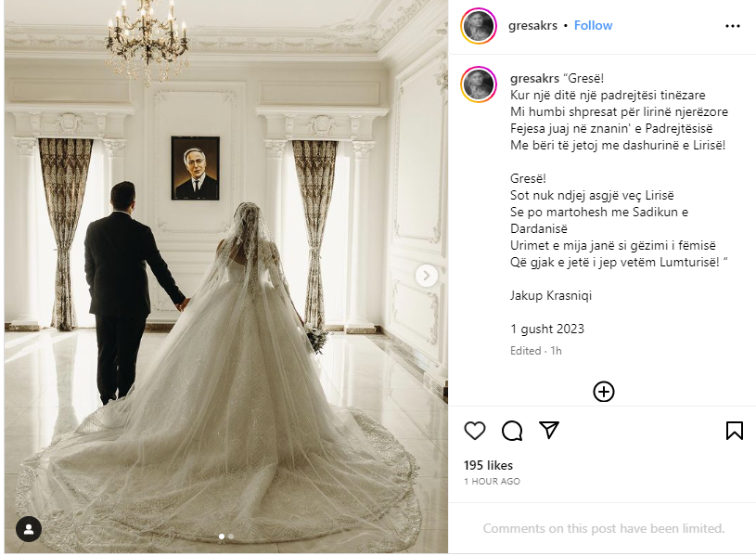Viewport: 756px width, 556px height.
Task: Show tagged people icon on the photo
Action: [29, 529]
